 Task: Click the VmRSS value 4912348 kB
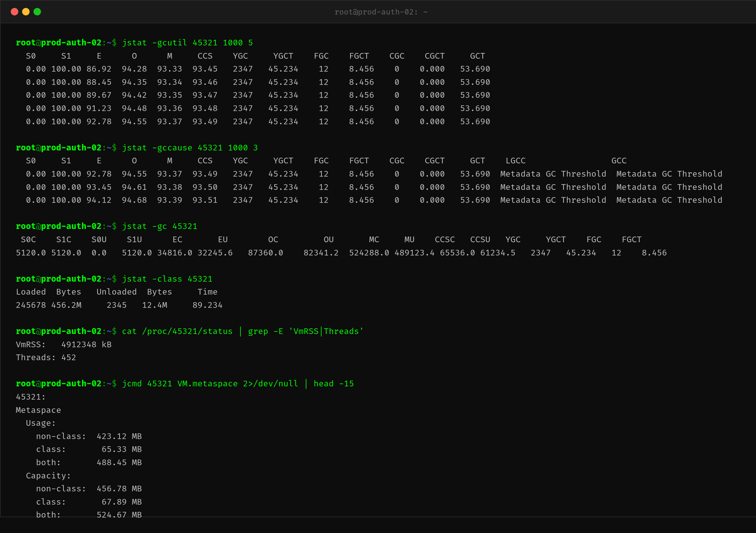86,345
